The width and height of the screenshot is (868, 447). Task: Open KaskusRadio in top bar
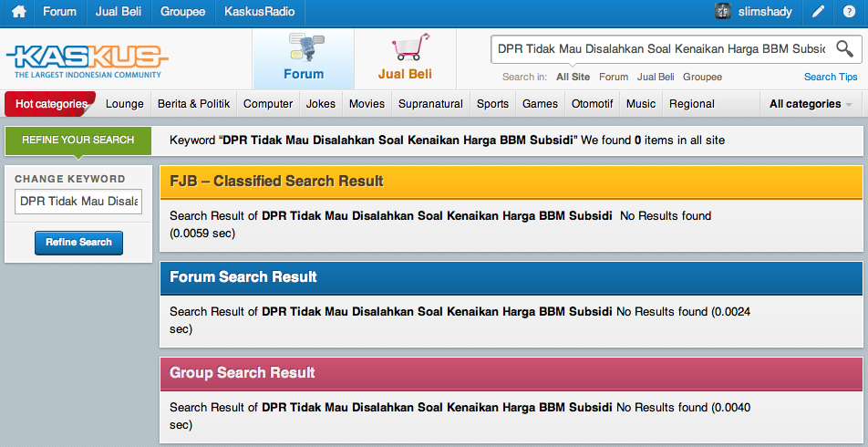(260, 12)
